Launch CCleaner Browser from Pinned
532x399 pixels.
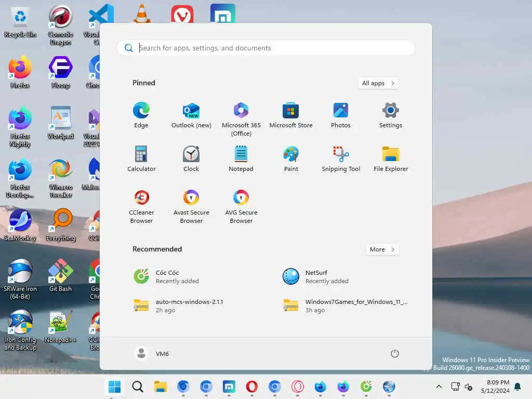(x=141, y=206)
